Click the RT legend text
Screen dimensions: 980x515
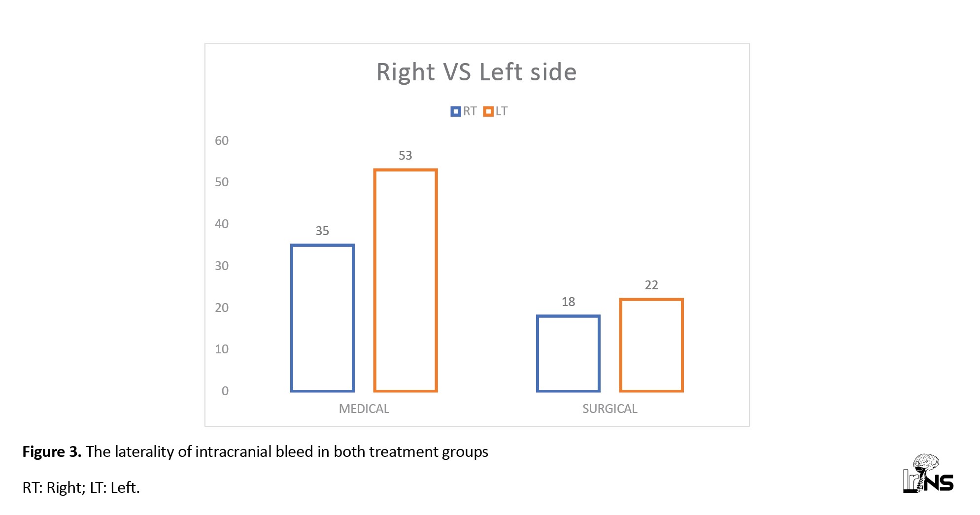point(470,111)
